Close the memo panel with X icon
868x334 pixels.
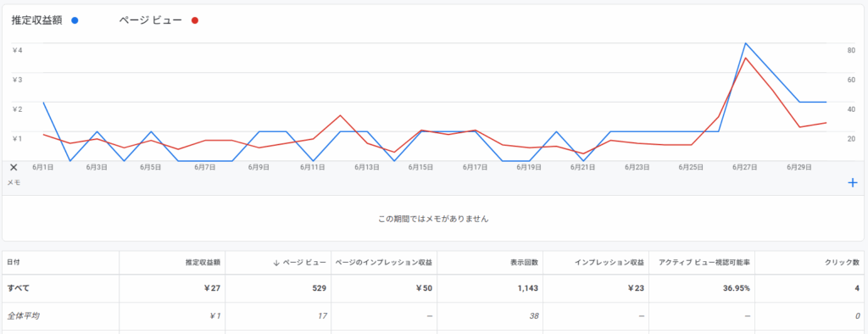click(x=14, y=167)
